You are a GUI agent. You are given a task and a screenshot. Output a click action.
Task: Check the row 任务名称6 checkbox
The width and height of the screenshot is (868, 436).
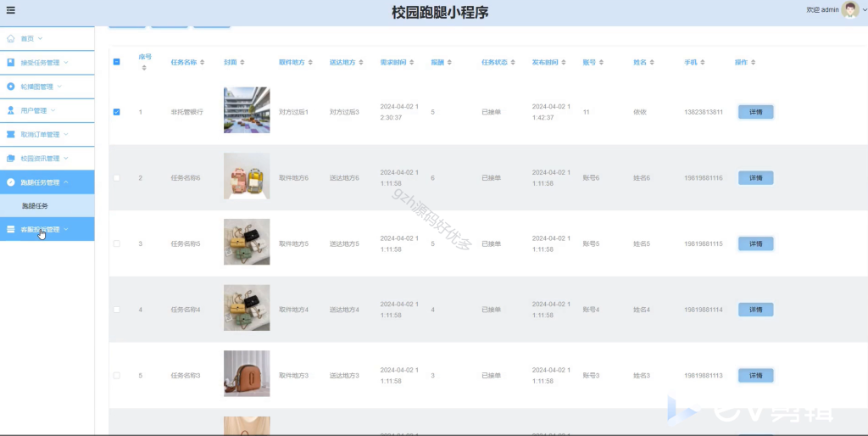(116, 178)
